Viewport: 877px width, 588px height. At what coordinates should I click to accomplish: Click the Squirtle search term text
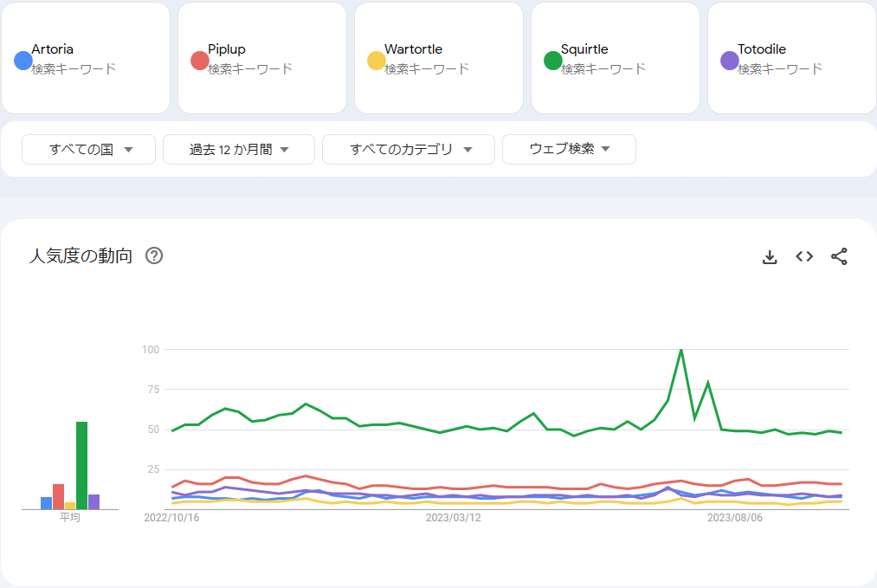pos(584,49)
